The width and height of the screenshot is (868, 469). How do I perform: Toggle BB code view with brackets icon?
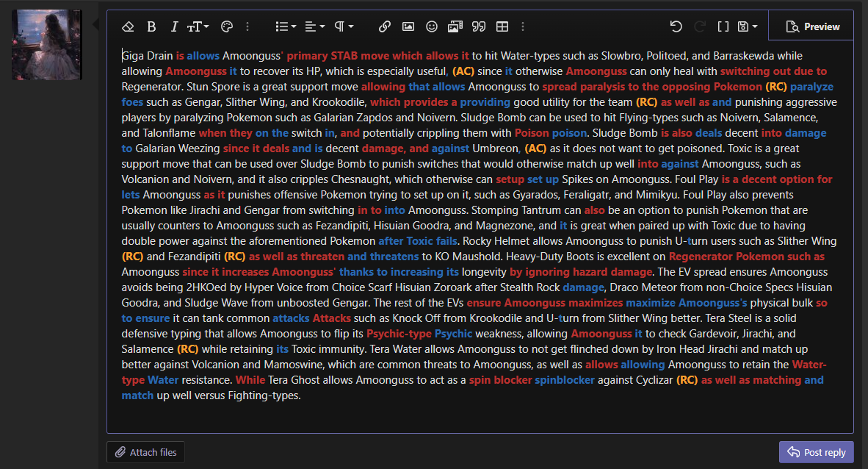click(x=723, y=26)
